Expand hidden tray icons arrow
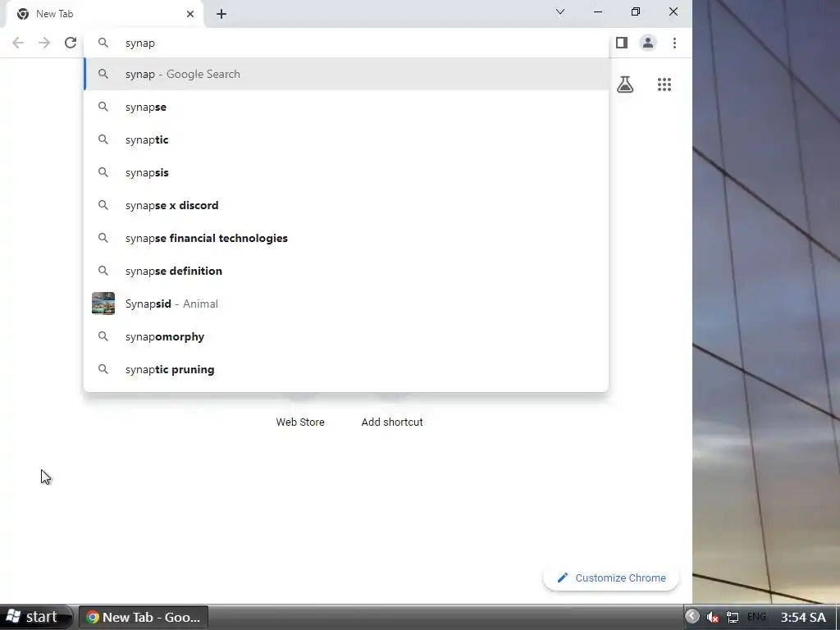Image resolution: width=840 pixels, height=630 pixels. pyautogui.click(x=692, y=617)
